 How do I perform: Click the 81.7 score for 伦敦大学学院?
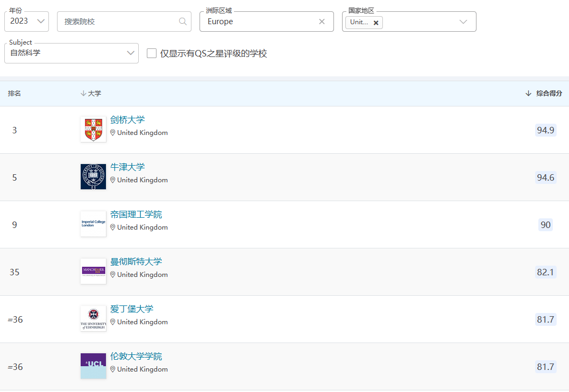coord(545,367)
